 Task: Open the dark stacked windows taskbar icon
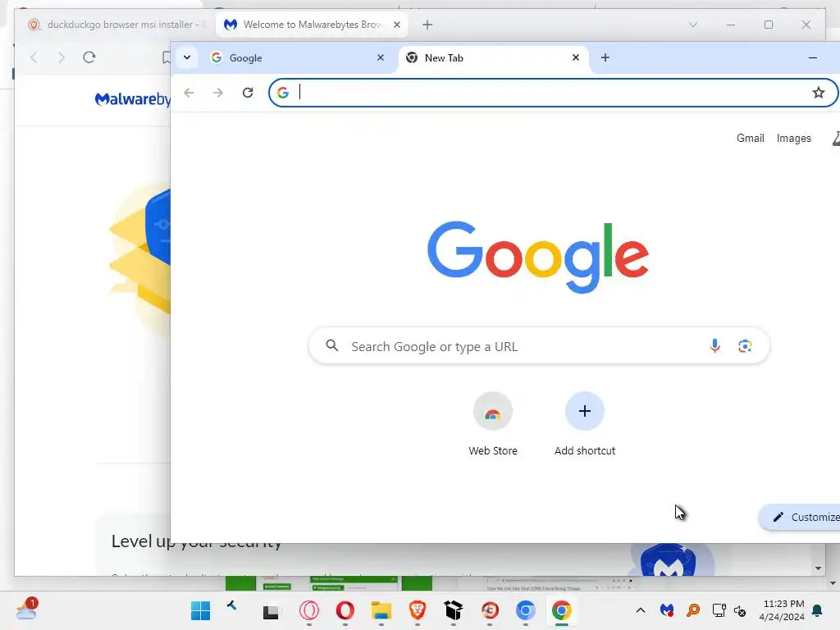click(271, 611)
